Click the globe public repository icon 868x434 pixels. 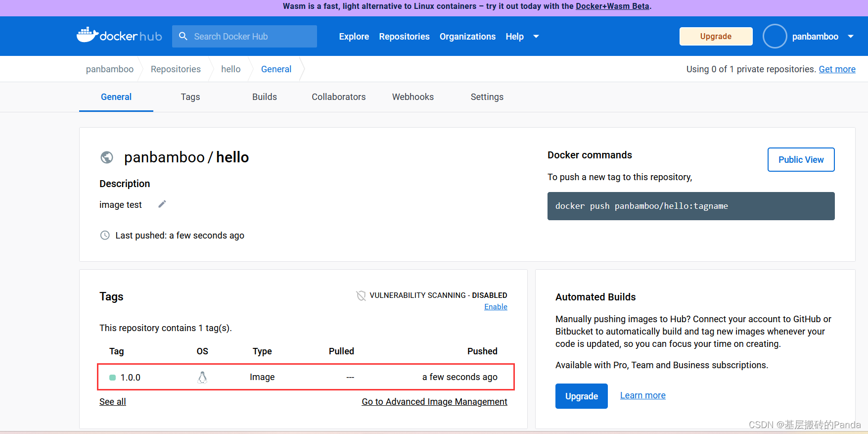[x=107, y=157]
